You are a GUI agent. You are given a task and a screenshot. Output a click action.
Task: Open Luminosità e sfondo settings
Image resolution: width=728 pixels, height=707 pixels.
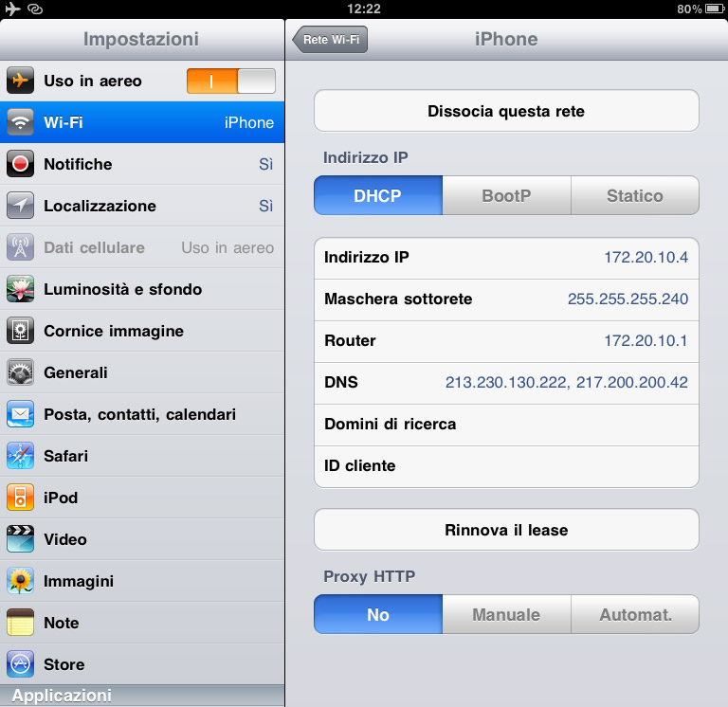click(142, 289)
